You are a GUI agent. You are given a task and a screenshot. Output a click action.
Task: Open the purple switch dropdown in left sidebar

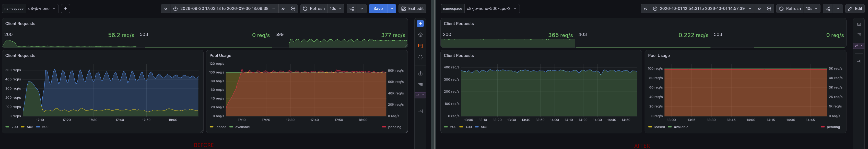(x=420, y=95)
